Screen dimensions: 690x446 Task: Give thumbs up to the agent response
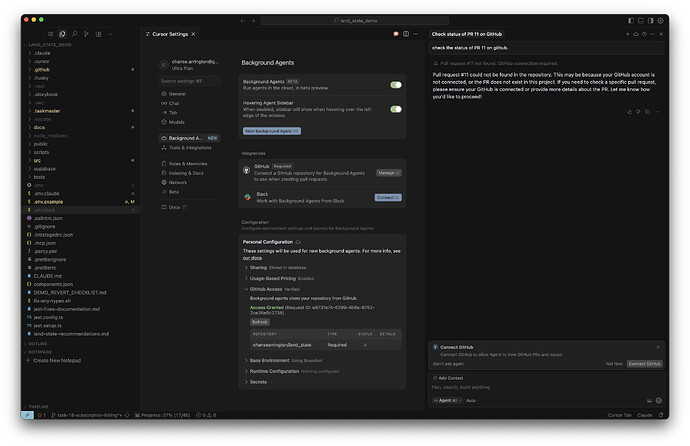pos(630,112)
